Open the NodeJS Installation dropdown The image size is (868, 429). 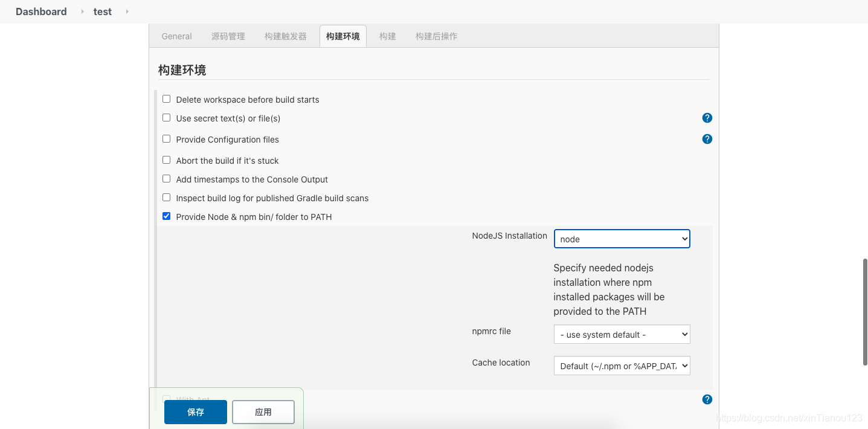tap(622, 239)
